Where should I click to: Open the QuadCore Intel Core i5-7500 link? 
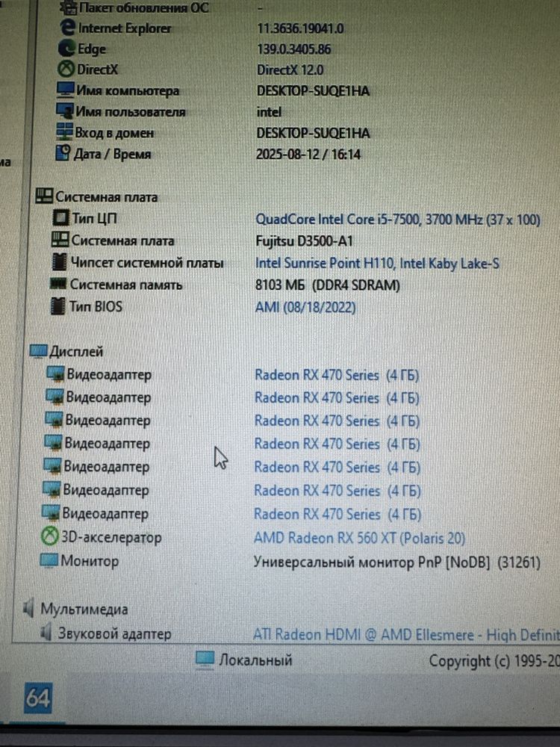(x=398, y=220)
